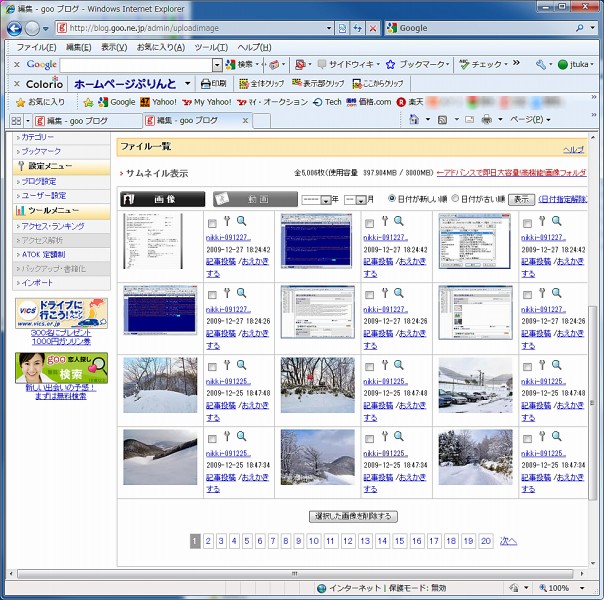604x600 pixels.
Task: Open the お気に入り favorites star button
Action: click(x=40, y=102)
